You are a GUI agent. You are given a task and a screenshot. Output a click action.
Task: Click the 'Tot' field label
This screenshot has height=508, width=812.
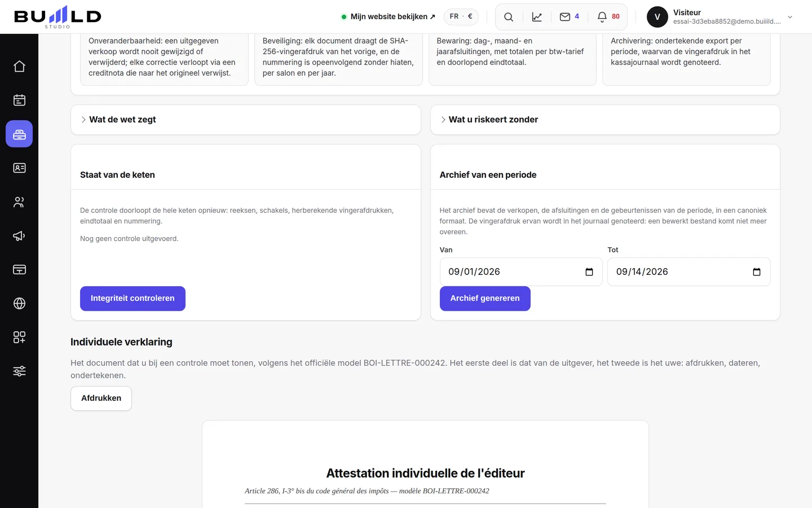613,250
